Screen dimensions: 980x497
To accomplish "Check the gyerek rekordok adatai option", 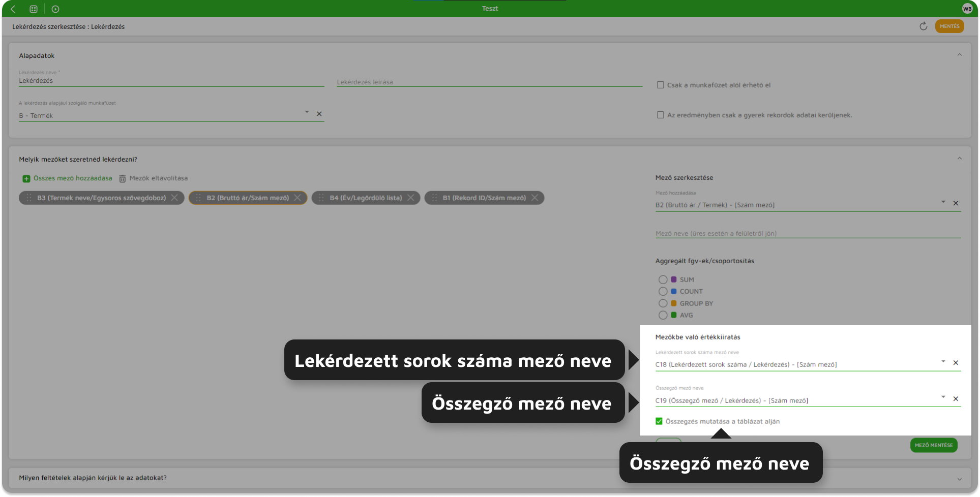I will tap(660, 115).
